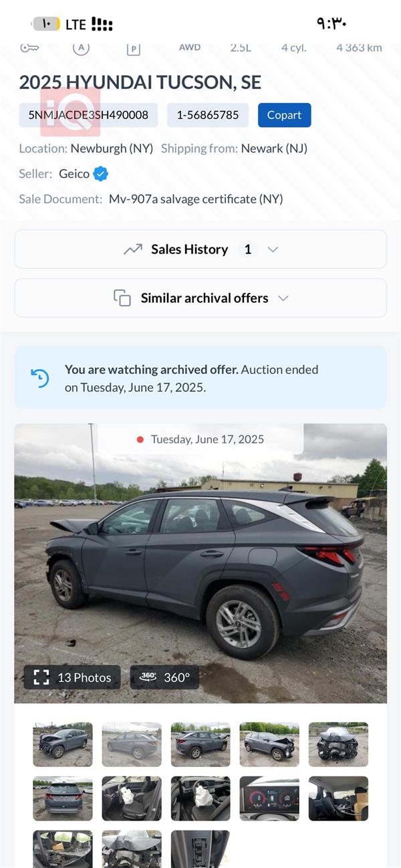Screen dimensions: 401x868
Task: Click the archived offer history icon
Action: (40, 376)
